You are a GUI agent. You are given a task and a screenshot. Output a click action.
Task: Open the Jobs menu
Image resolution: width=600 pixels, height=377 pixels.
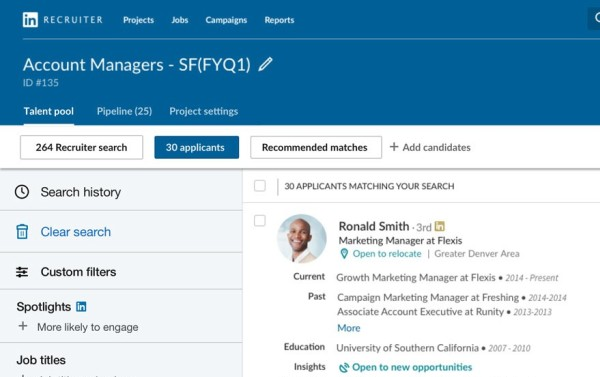180,20
